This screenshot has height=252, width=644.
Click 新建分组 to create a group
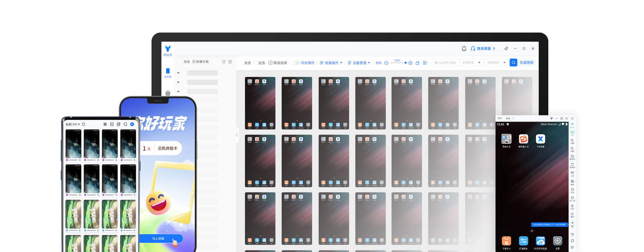pyautogui.click(x=200, y=62)
